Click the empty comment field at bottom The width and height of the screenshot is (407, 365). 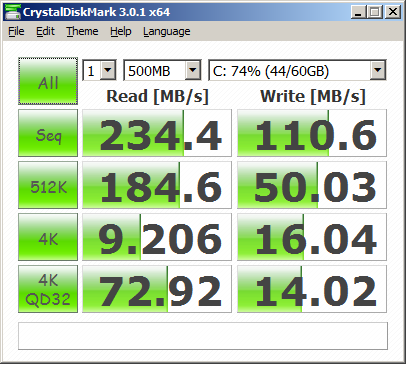point(203,336)
